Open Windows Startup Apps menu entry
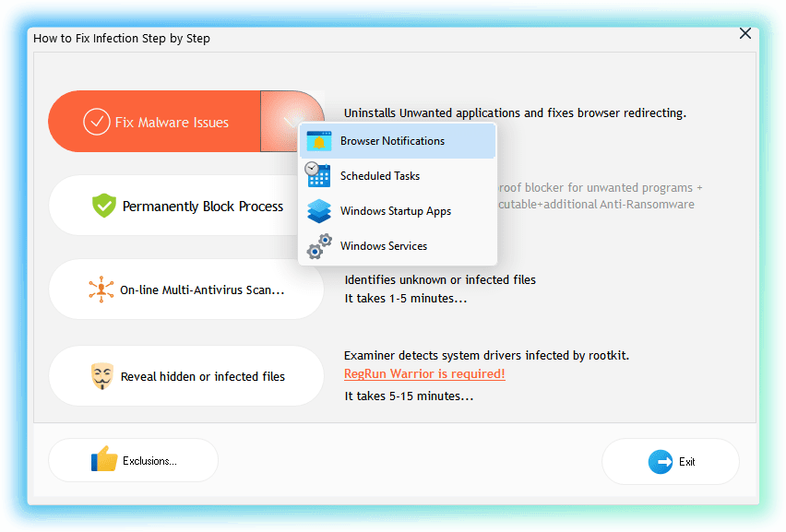Image resolution: width=786 pixels, height=532 pixels. pos(395,211)
